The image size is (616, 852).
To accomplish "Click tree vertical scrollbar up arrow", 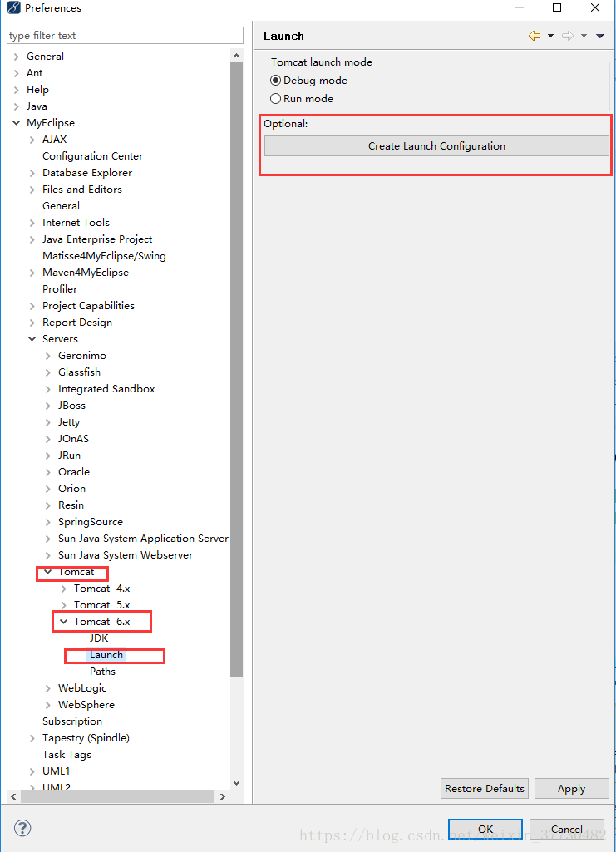I will tap(236, 56).
